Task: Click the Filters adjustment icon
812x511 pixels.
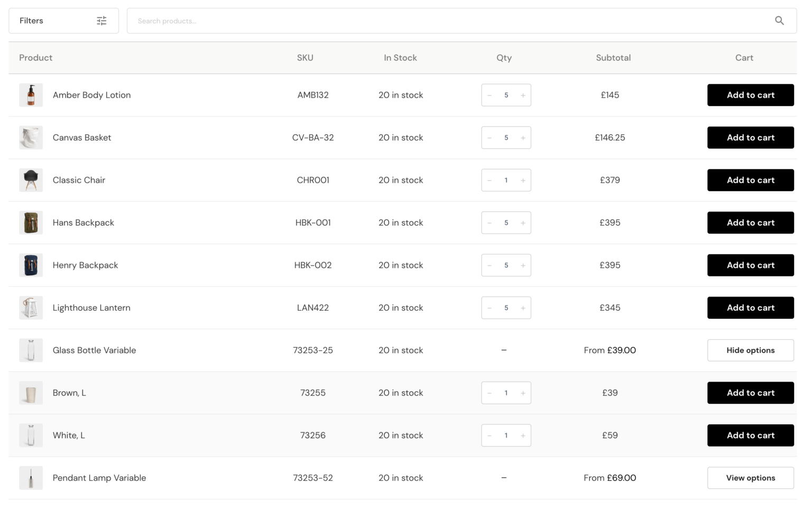Action: coord(102,21)
